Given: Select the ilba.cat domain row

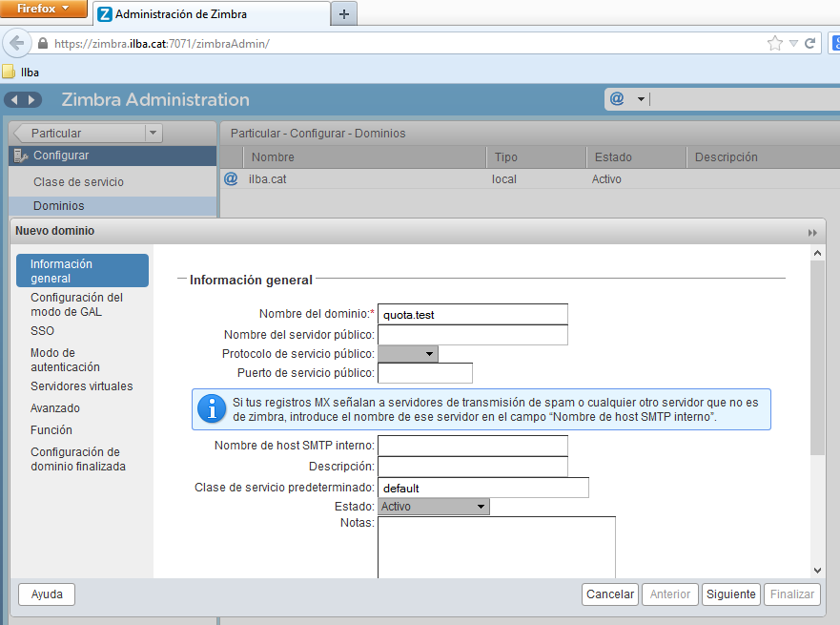Looking at the screenshot, I should [x=530, y=179].
